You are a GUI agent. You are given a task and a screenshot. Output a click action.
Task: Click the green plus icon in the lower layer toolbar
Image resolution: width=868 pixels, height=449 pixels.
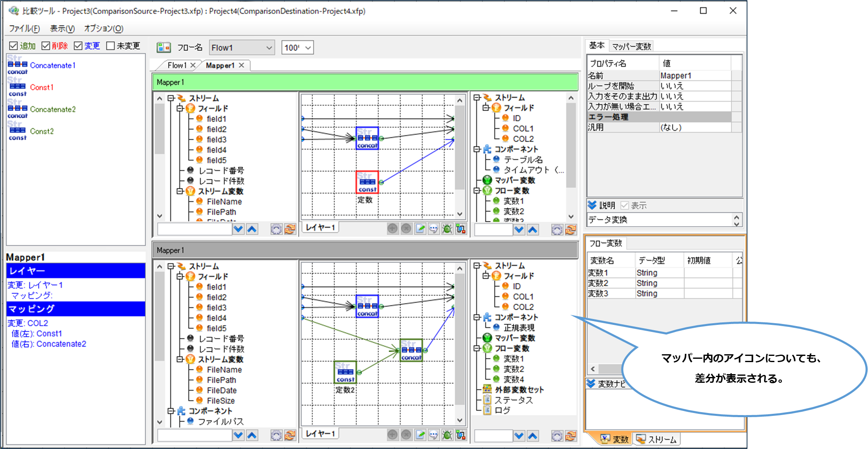[x=393, y=435]
